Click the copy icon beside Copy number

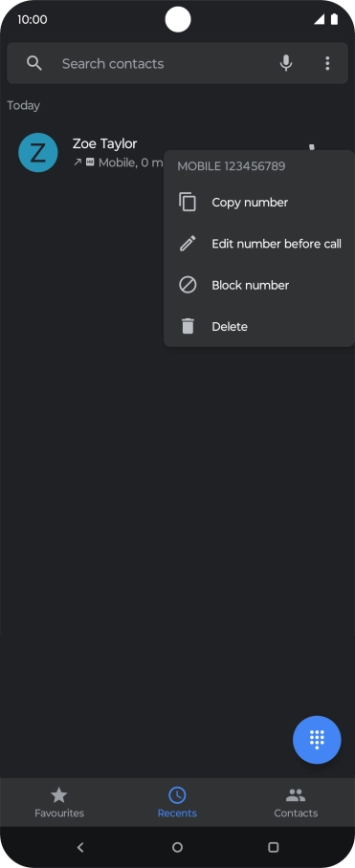click(188, 202)
